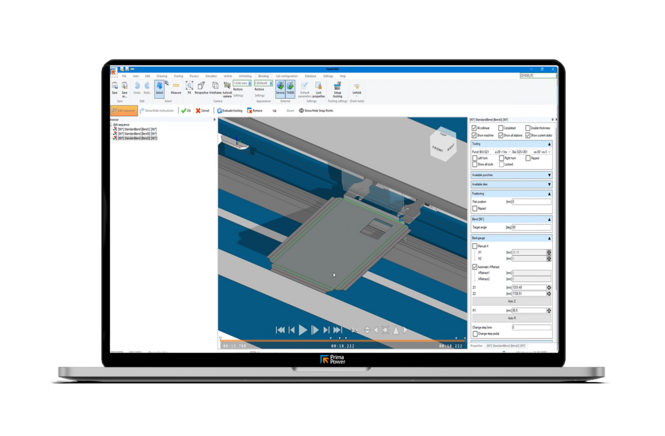
Task: Click the orange Edit sequence button
Action: coord(124,111)
